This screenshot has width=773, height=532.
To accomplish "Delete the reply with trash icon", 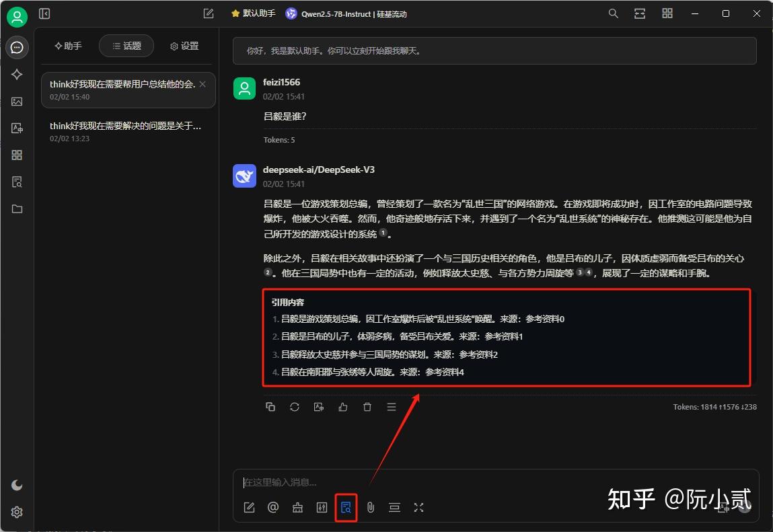I will 367,407.
